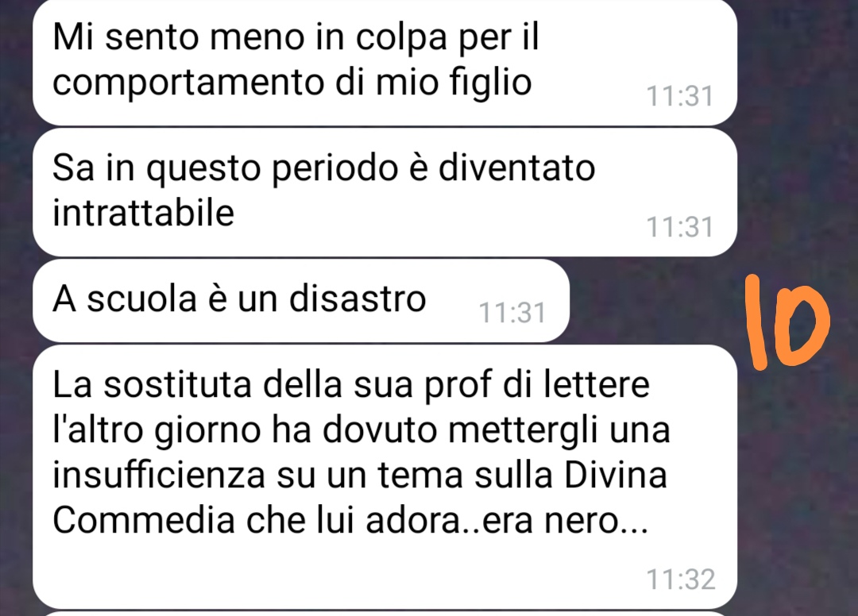Select the message starting "La sostituta della sua prof"
The image size is (858, 616).
click(x=385, y=476)
